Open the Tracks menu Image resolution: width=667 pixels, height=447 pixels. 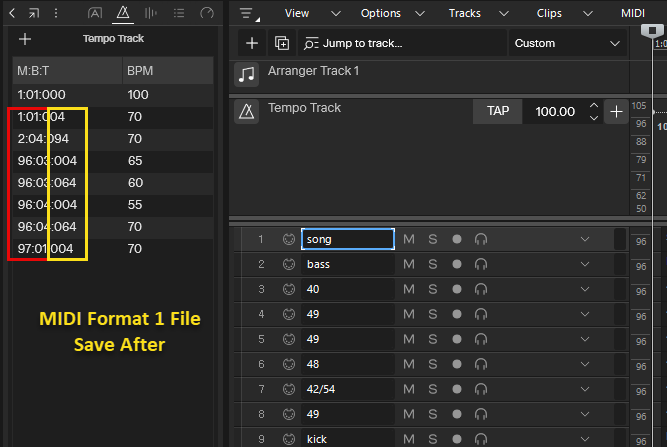tap(464, 14)
